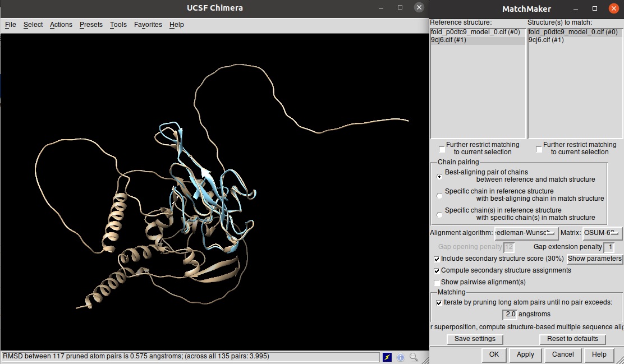This screenshot has width=624, height=364.
Task: Toggle Include secondary structure score checkbox
Action: point(437,259)
